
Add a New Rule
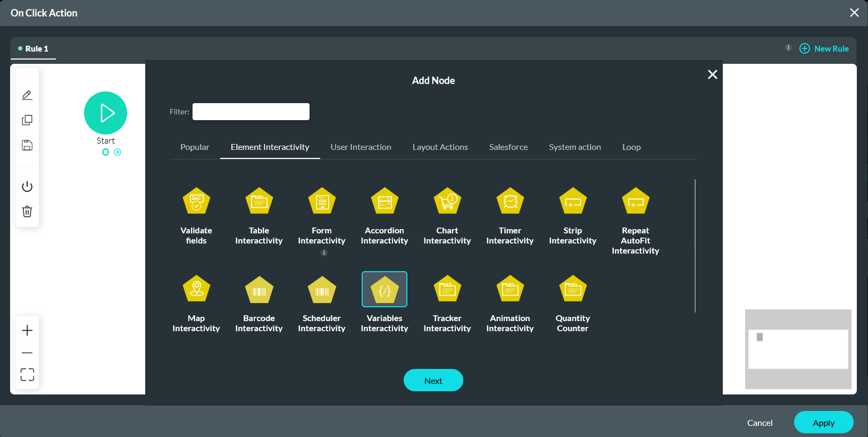[x=824, y=48]
